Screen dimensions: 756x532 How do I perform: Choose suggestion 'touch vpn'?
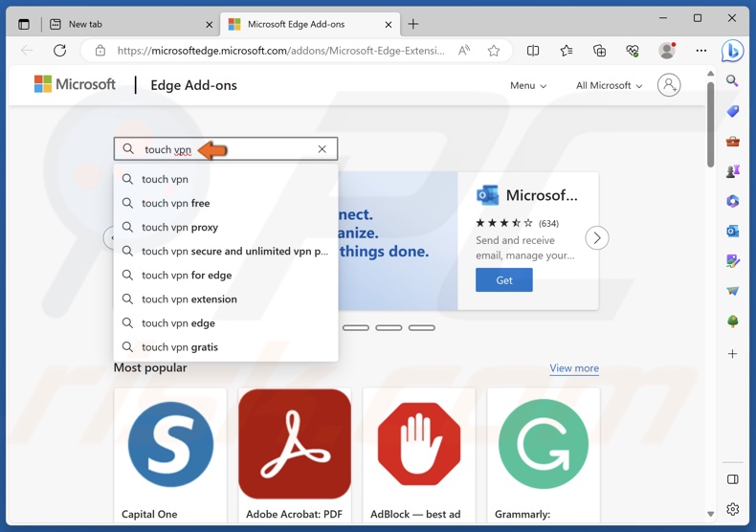[x=226, y=179]
